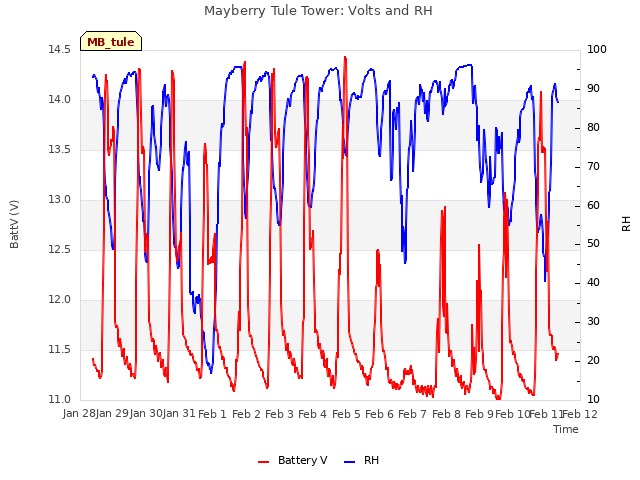Click the 12.0 voltage tick label
This screenshot has width=640, height=480.
[x=60, y=300]
